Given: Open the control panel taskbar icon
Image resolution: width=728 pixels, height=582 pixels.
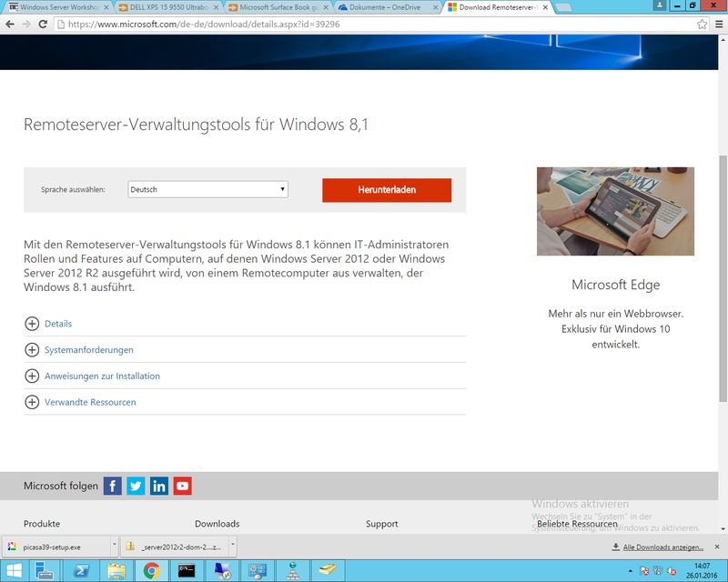Looking at the screenshot, I should click(x=257, y=570).
